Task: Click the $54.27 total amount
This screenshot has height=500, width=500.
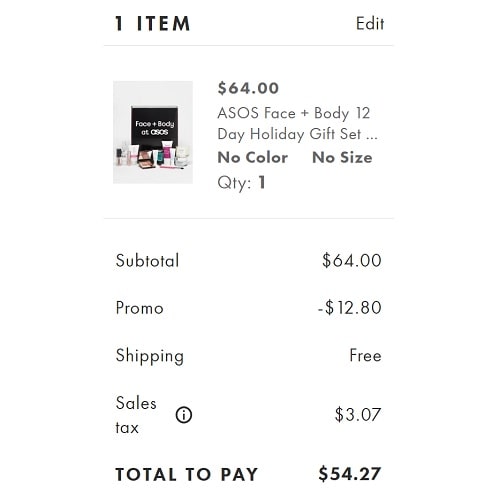Action: tap(350, 474)
